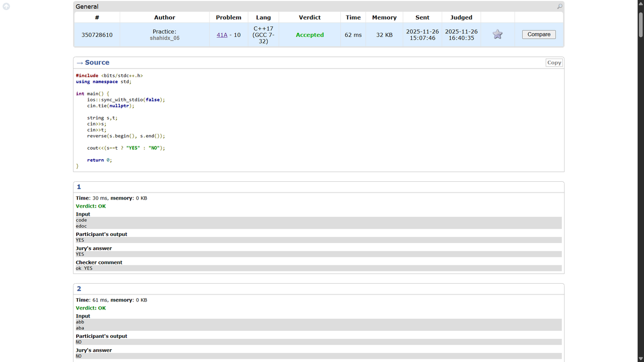Click the return 0; line

(x=99, y=160)
